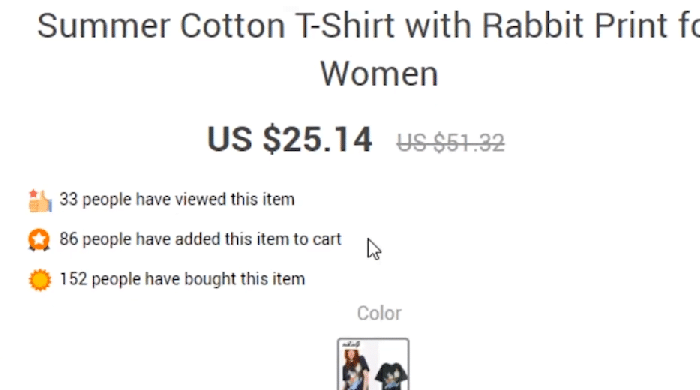
Task: Click the model photo inside the color thumbnail
Action: pos(355,368)
